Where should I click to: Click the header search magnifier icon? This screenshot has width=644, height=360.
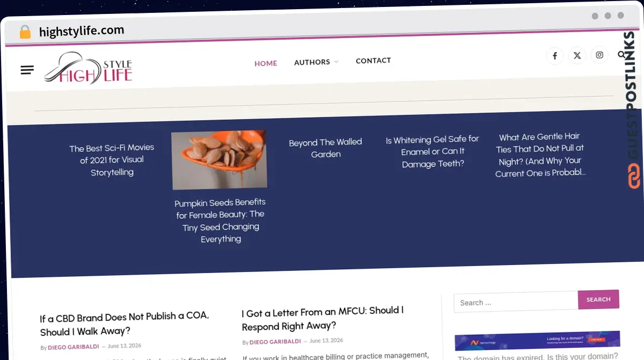[x=621, y=54]
